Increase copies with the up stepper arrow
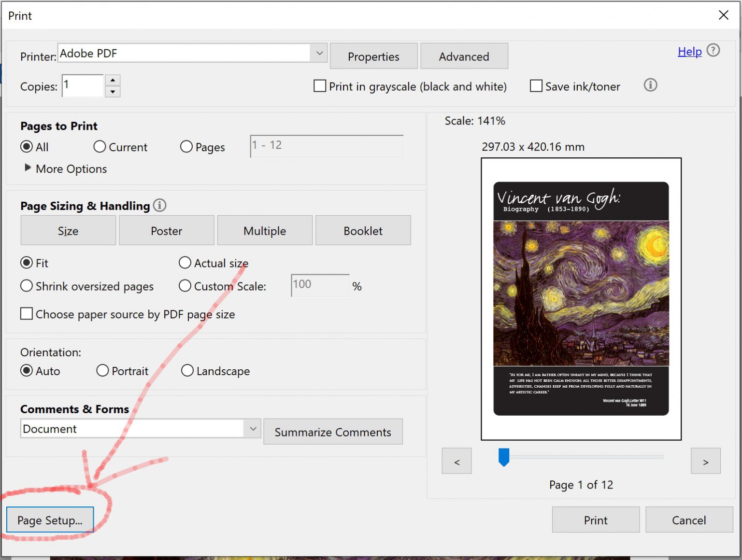This screenshot has width=742, height=560. [x=113, y=80]
